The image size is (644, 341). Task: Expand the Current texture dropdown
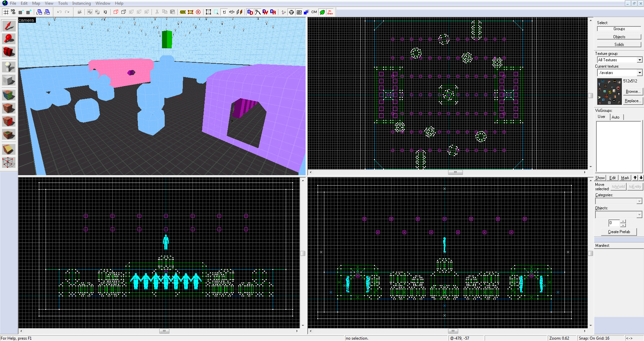click(x=640, y=73)
